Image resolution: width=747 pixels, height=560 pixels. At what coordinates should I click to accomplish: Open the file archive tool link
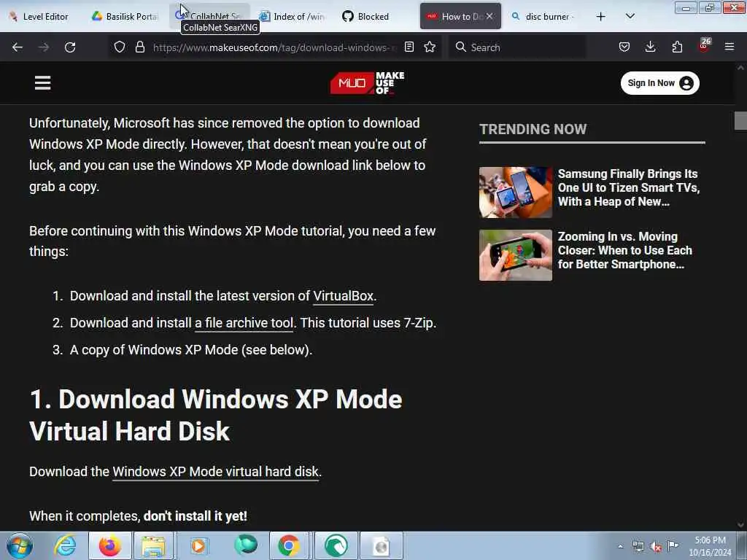244,323
